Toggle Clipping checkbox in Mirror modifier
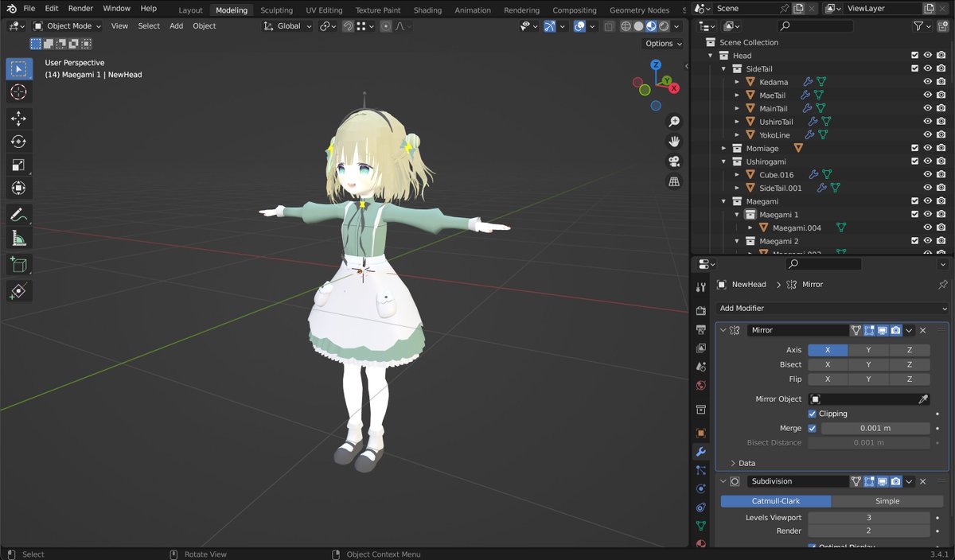This screenshot has width=955, height=560. pos(812,414)
